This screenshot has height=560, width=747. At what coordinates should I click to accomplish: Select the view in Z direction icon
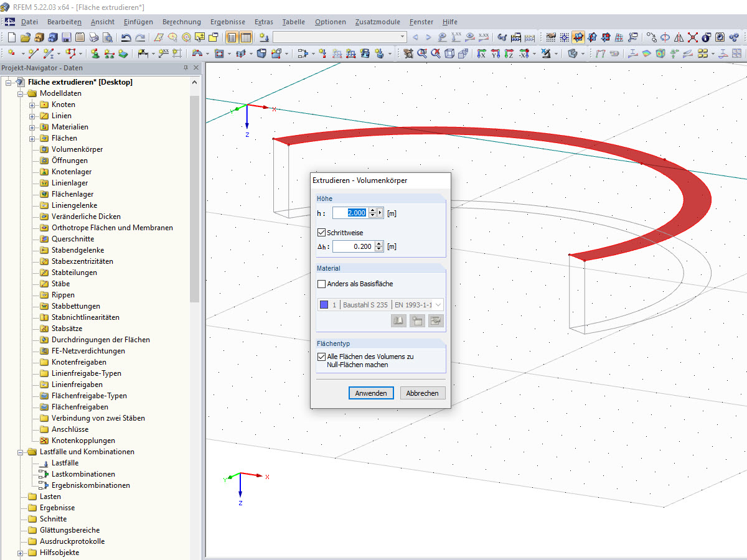tap(509, 55)
